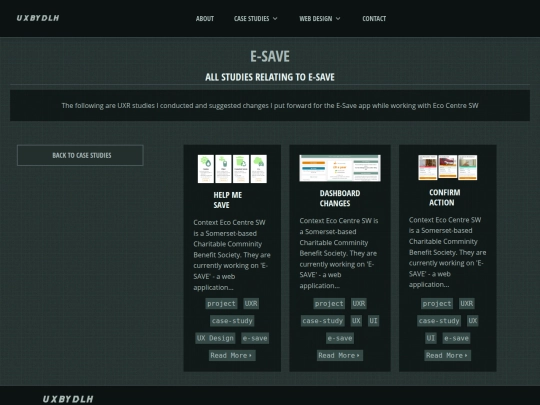Viewport: 540px width, 405px height.
Task: Select project tag on Confirm Action card
Action: click(x=437, y=303)
